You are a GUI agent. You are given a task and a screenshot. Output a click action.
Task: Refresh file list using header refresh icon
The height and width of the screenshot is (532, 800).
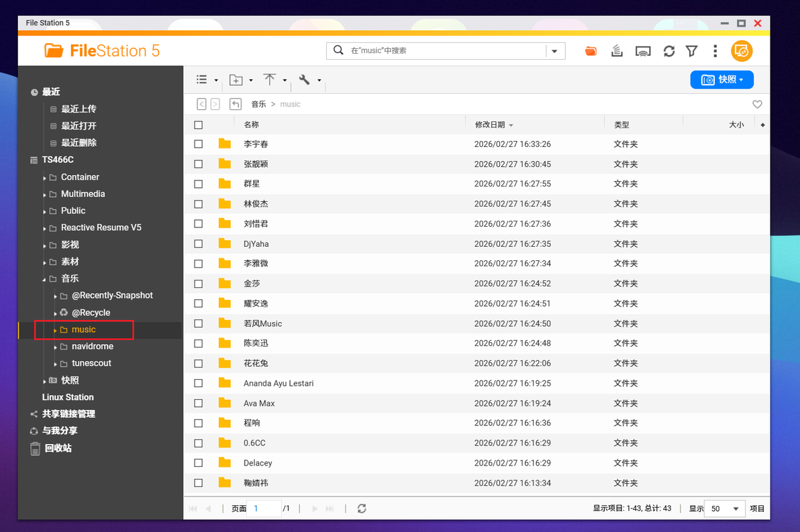pos(669,51)
